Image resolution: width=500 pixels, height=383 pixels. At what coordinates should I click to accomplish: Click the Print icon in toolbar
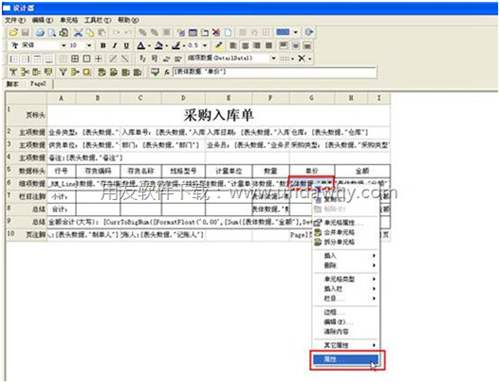coord(40,32)
